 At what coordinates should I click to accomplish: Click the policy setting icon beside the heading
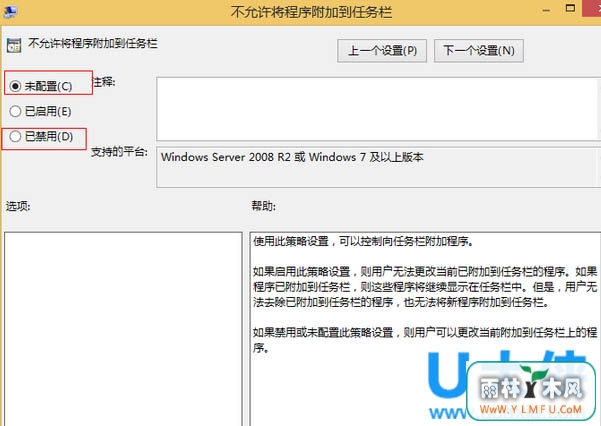click(14, 46)
